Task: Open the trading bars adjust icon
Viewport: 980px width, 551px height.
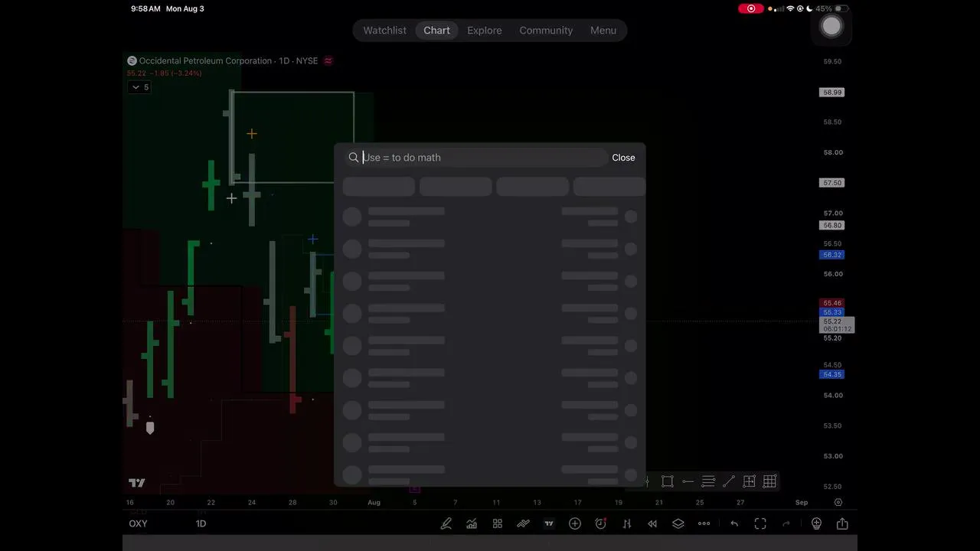Action: pyautogui.click(x=626, y=523)
